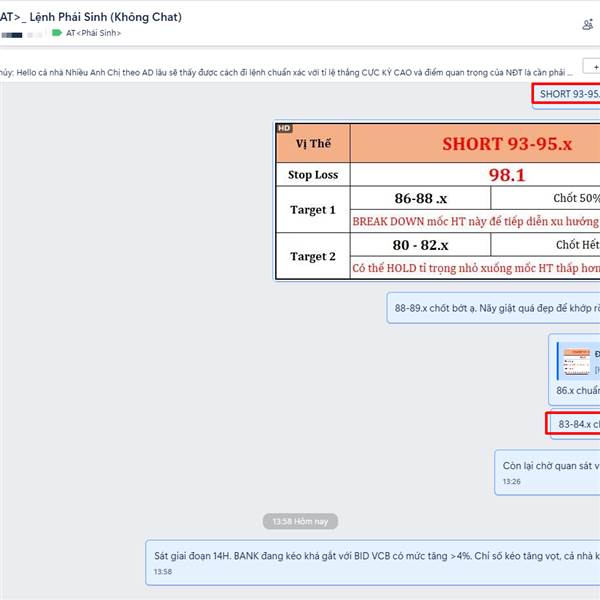
Task: Click the 83-84.x message bubble
Action: (576, 424)
